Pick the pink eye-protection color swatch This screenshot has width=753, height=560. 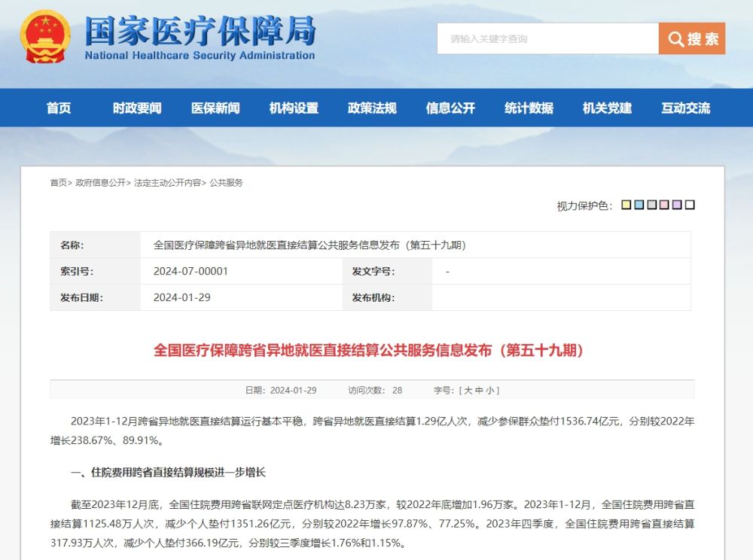click(665, 205)
